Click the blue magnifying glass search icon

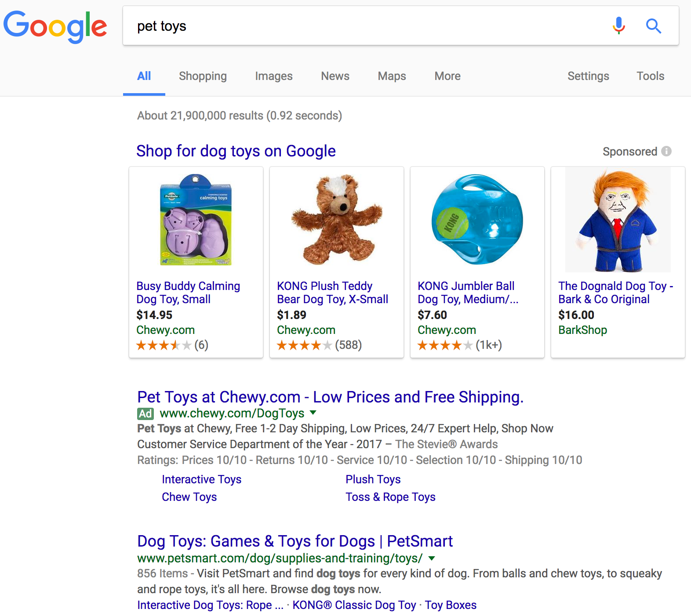[x=653, y=26]
